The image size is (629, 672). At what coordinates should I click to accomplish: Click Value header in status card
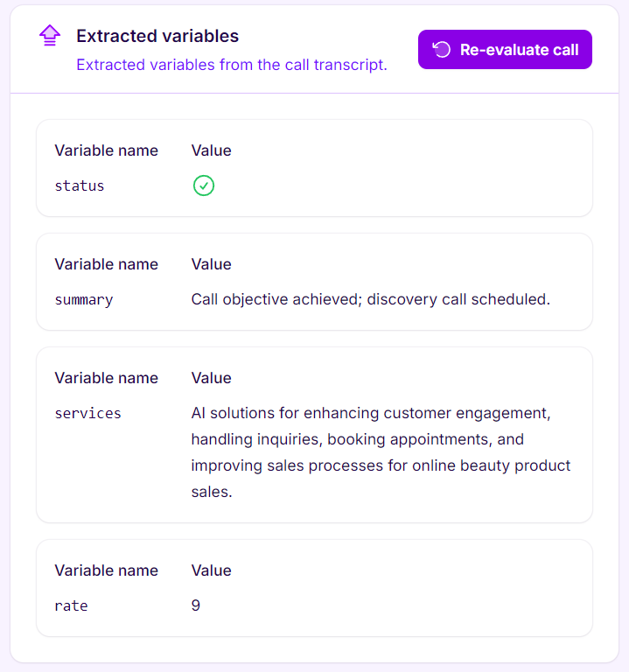(x=211, y=150)
